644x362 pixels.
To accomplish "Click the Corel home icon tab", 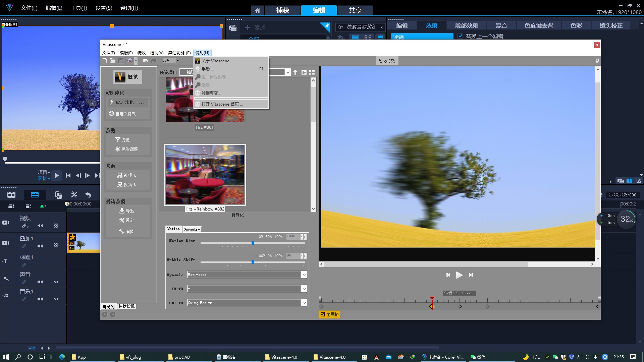I will point(257,10).
